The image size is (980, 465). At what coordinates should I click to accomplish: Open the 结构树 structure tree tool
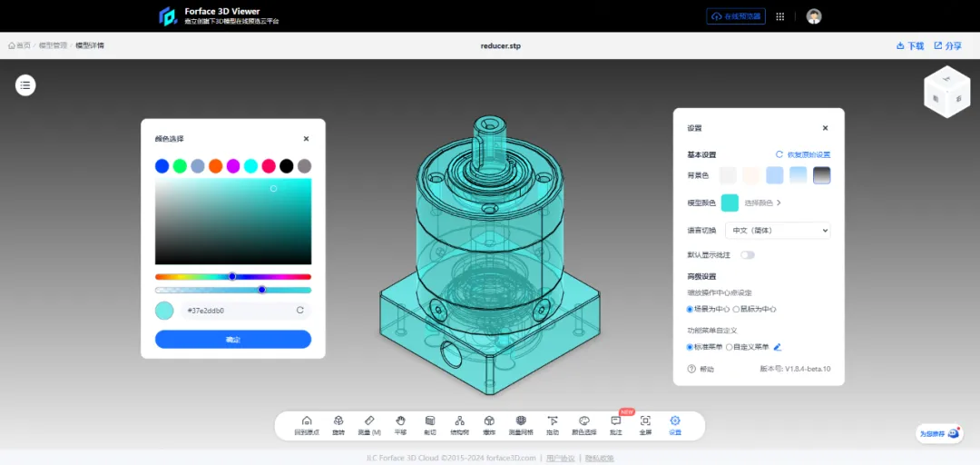coord(459,421)
